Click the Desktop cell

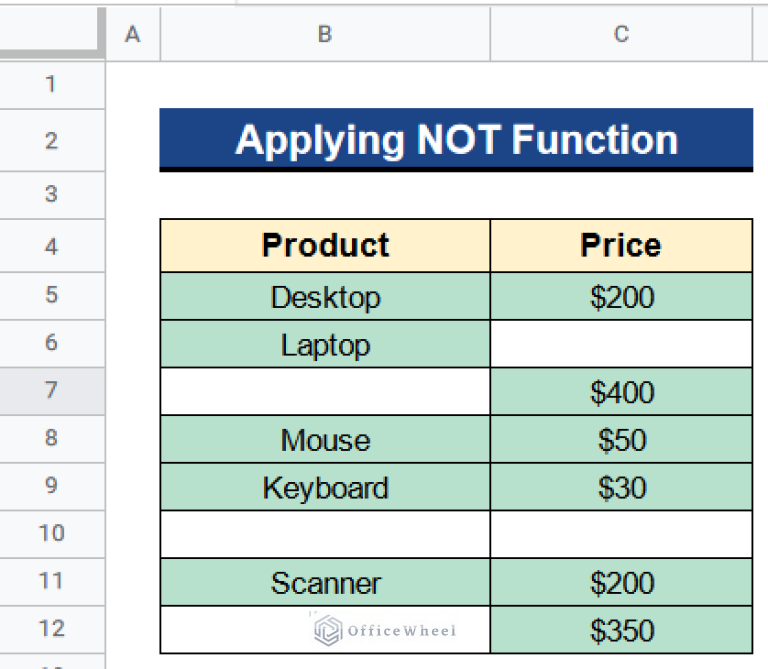tap(325, 297)
